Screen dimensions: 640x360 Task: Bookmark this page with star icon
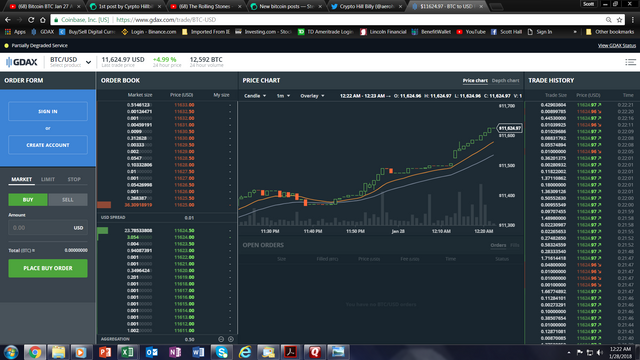pyautogui.click(x=619, y=20)
